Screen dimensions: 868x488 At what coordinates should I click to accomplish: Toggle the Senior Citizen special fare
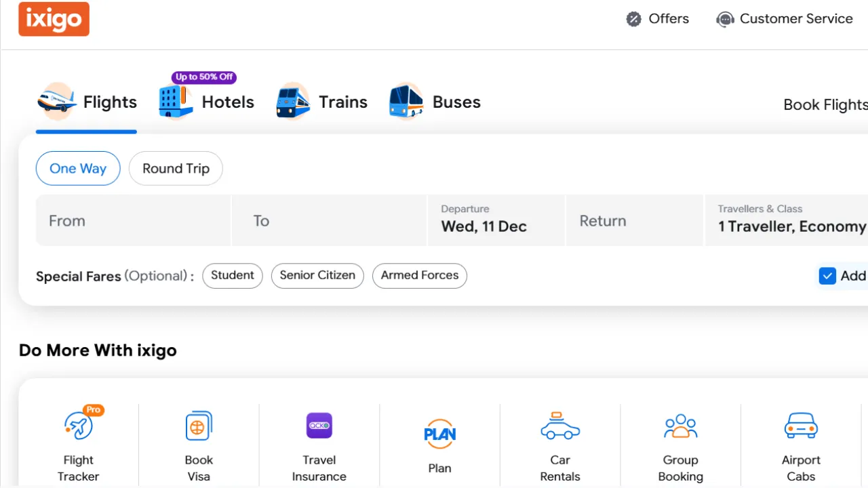tap(317, 276)
